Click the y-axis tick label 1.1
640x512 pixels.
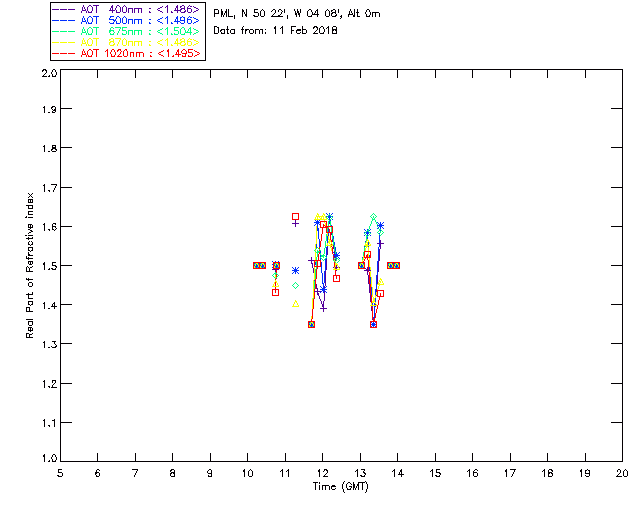[x=49, y=423]
